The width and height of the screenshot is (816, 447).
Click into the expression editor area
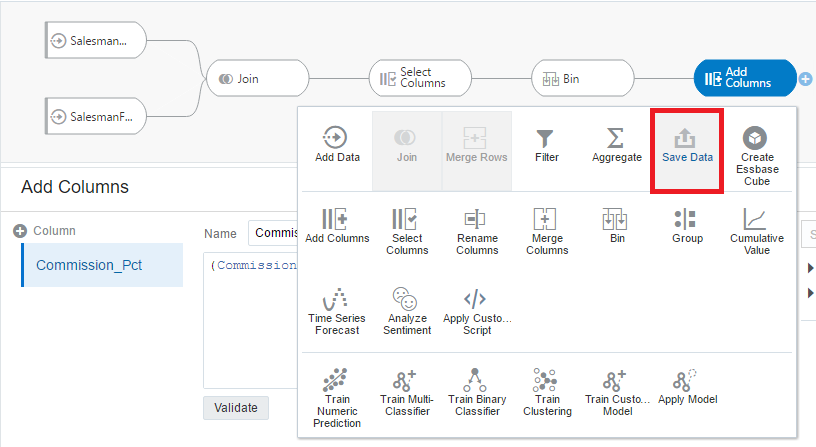251,320
